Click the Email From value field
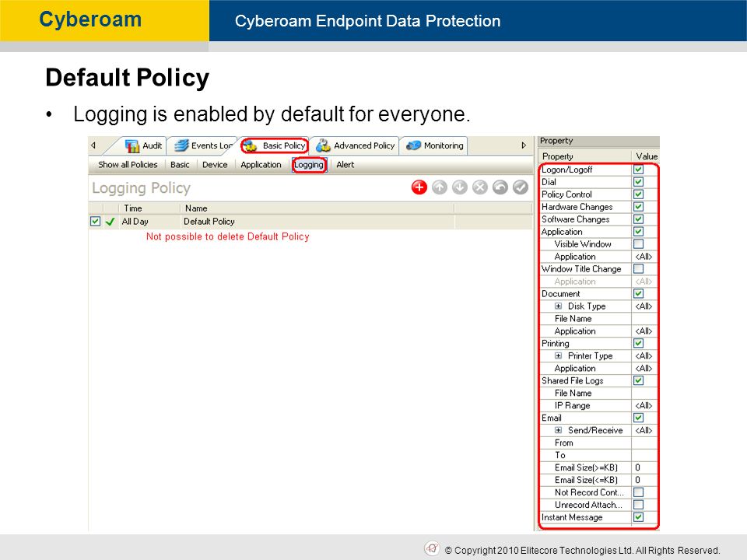The width and height of the screenshot is (747, 560). pos(644,443)
